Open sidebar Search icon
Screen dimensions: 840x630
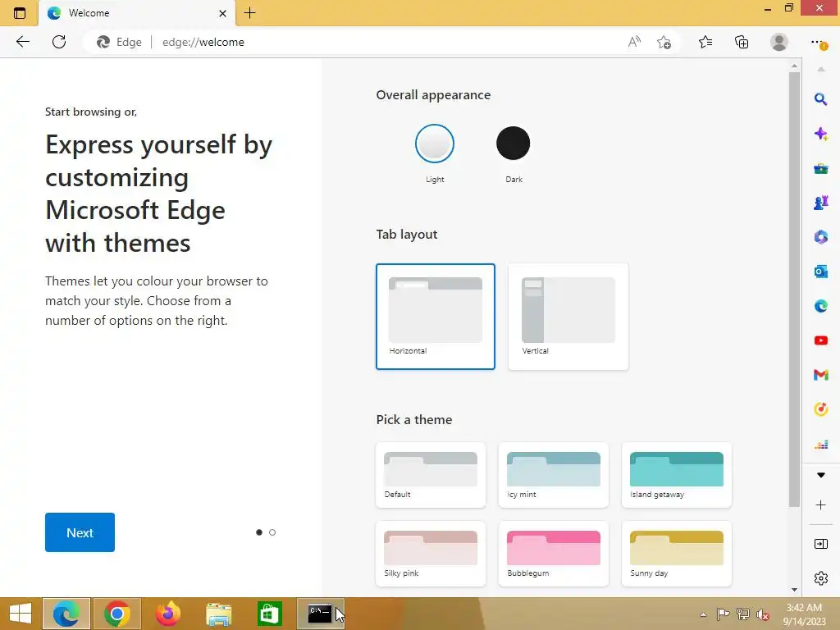[820, 99]
